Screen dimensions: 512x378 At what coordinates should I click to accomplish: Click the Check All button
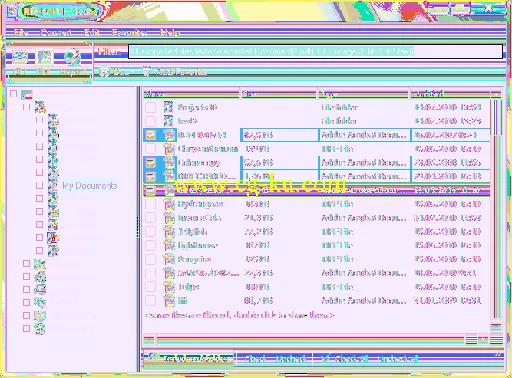(345, 359)
